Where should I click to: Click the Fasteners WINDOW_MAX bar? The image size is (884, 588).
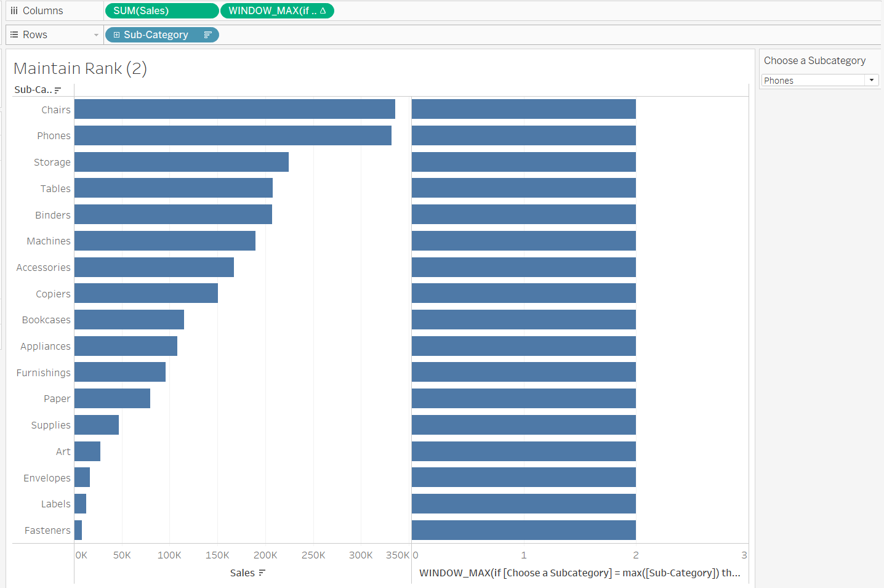click(524, 530)
